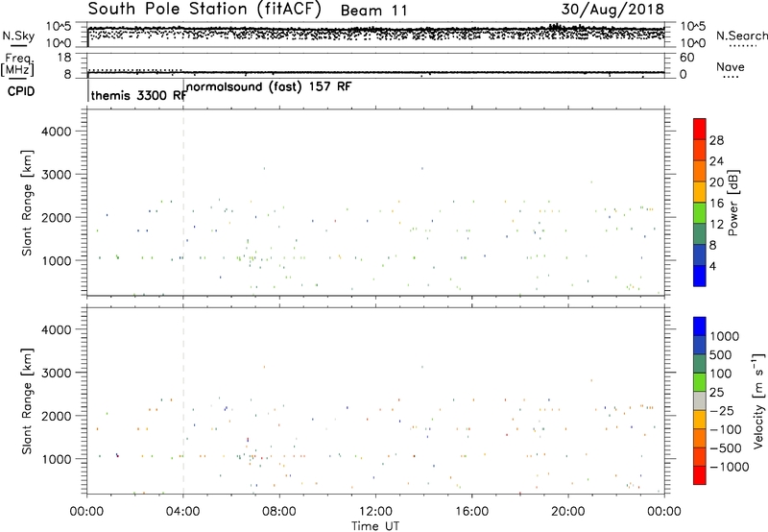
Task: Click the 'N.Search' legend label
Action: tap(741, 36)
